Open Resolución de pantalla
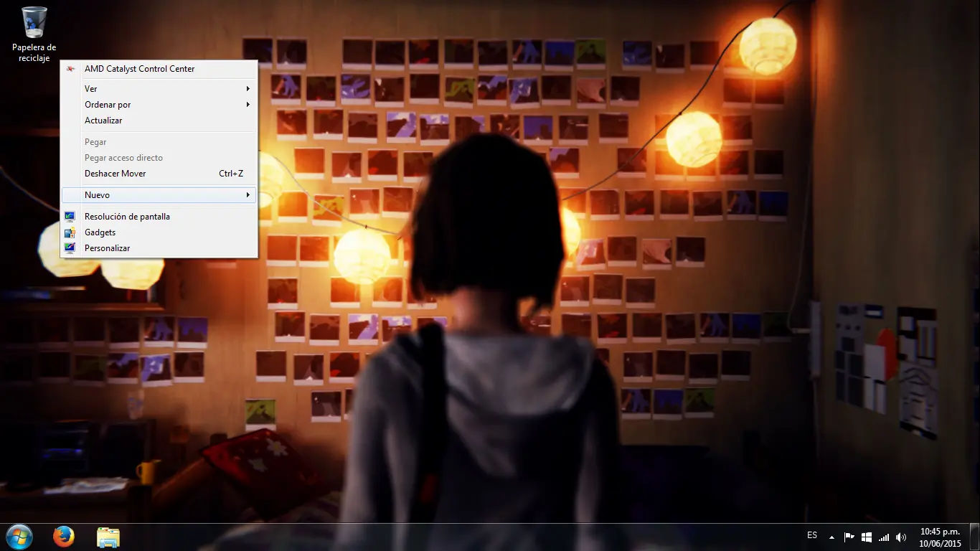980x551 pixels. (x=159, y=217)
